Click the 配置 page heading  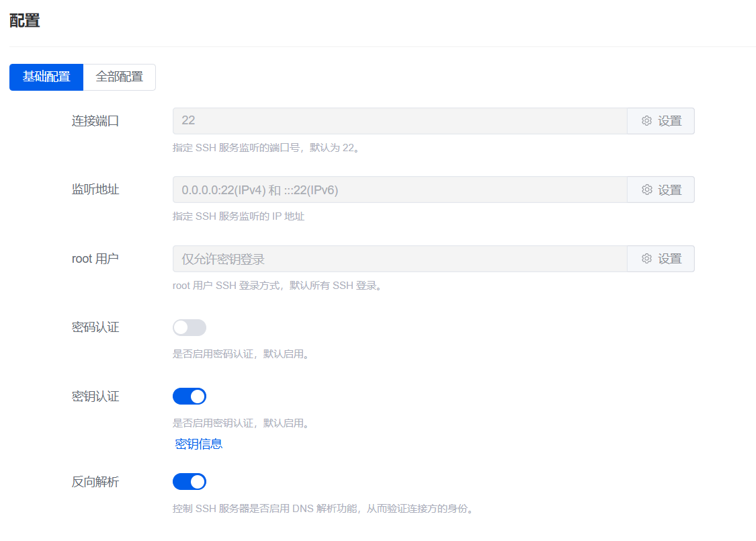click(x=25, y=21)
